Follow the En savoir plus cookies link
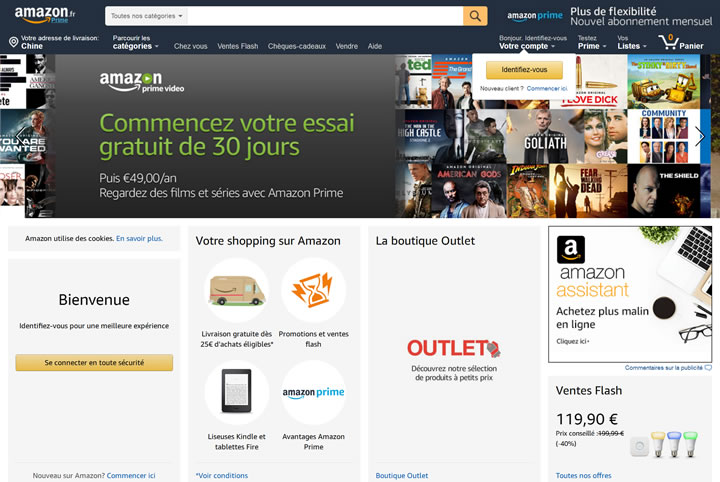720x482 pixels. click(x=139, y=239)
